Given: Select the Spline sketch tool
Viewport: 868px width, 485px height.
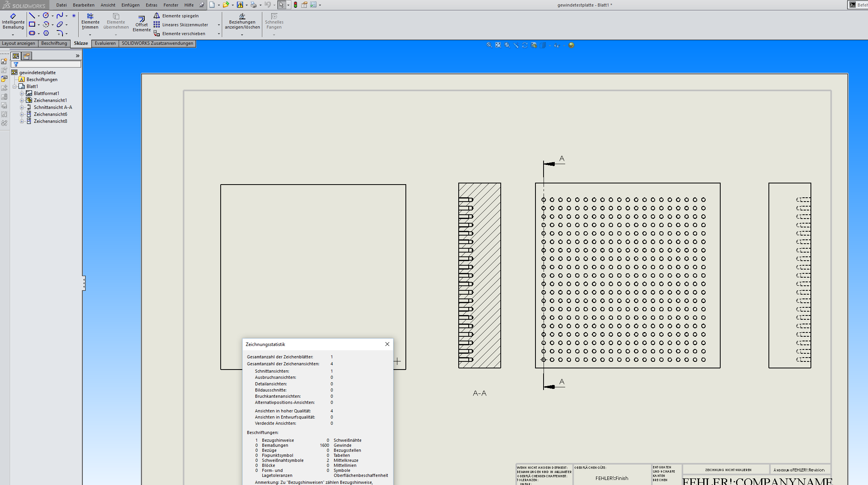Looking at the screenshot, I should pyautogui.click(x=60, y=15).
